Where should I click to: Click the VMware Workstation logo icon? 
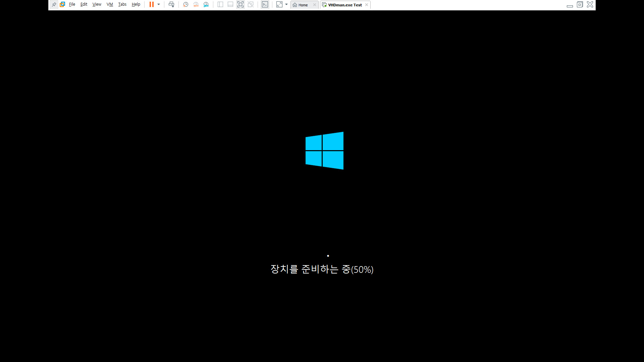[x=62, y=5]
